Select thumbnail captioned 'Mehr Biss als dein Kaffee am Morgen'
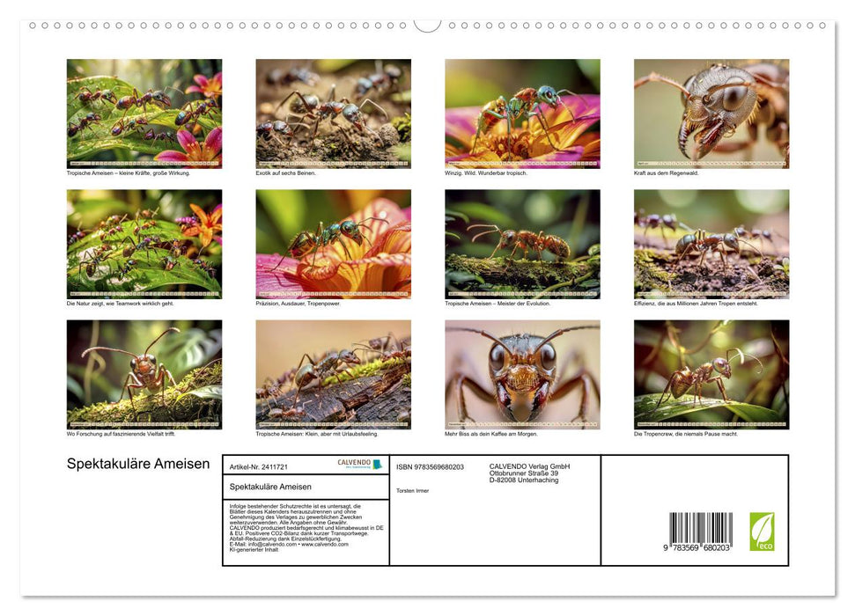This screenshot has height=616, width=855. [x=522, y=375]
